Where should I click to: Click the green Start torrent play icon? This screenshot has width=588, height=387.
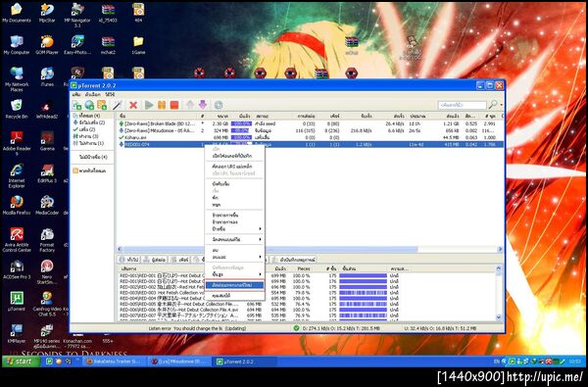click(149, 105)
